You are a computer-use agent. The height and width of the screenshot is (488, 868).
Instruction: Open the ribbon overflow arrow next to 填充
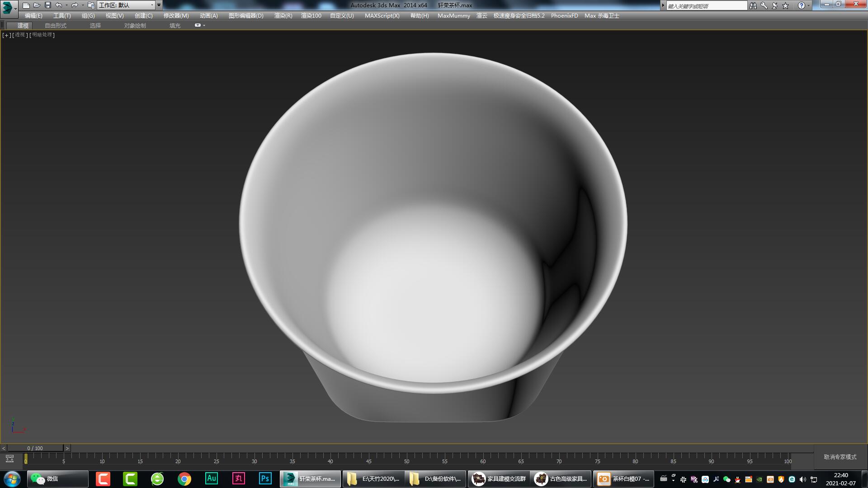coord(204,25)
